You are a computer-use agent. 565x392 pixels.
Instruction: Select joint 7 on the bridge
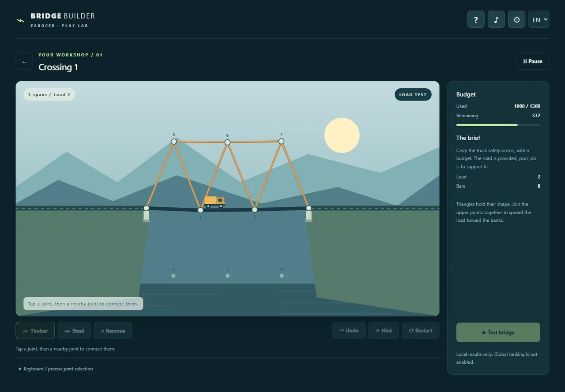click(281, 141)
